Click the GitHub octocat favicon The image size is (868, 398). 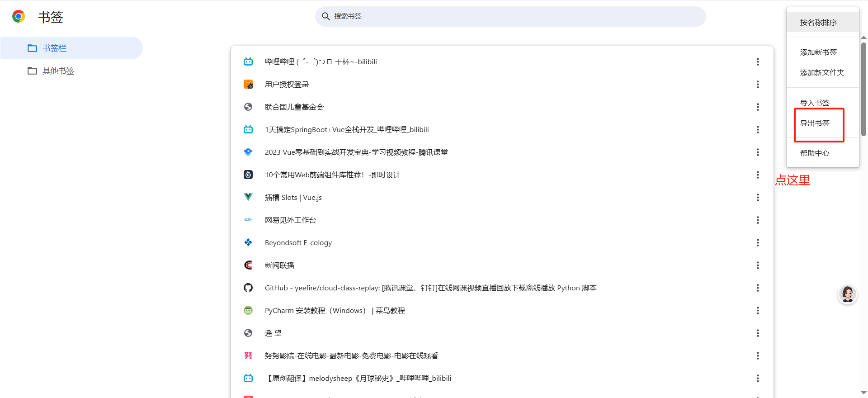(248, 288)
